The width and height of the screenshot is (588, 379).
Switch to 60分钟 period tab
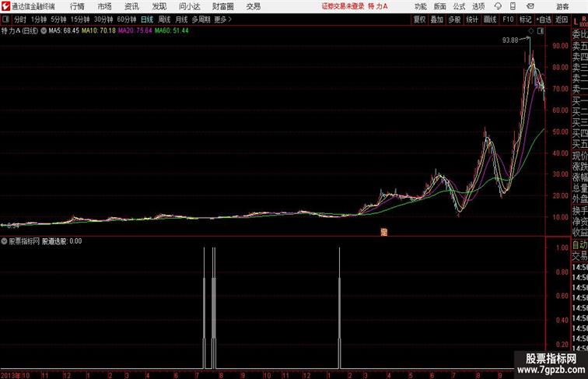tap(127, 19)
